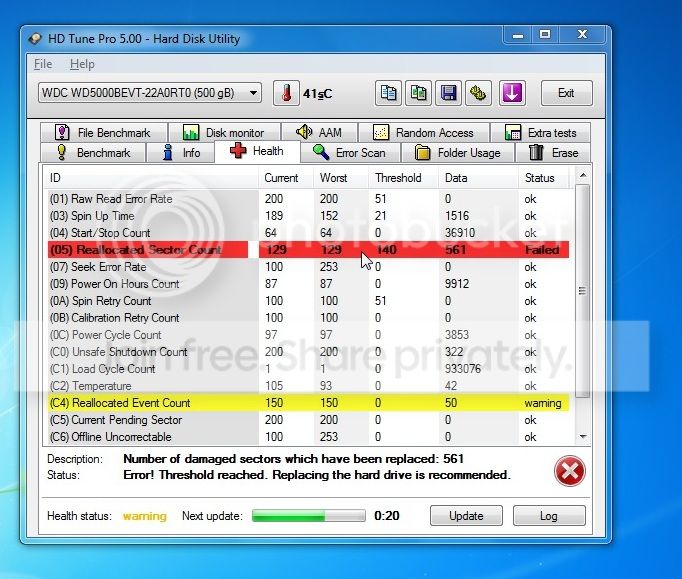Click the Log button
The height and width of the screenshot is (579, 682).
pos(548,516)
